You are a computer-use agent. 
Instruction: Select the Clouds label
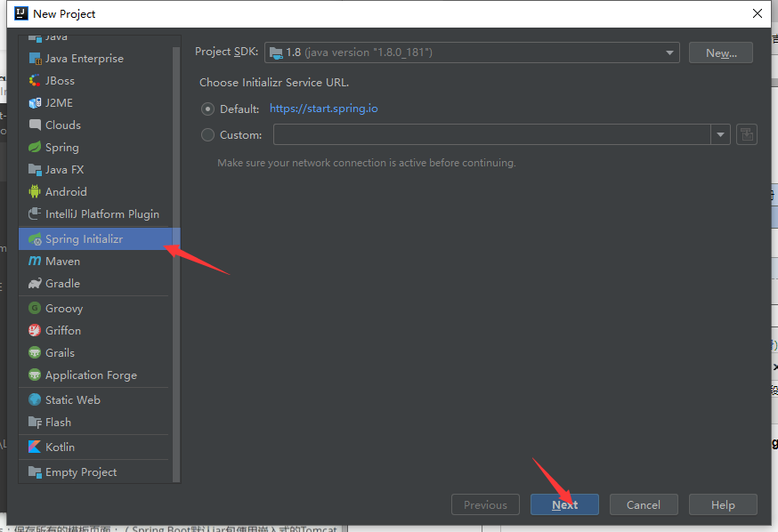tap(63, 125)
